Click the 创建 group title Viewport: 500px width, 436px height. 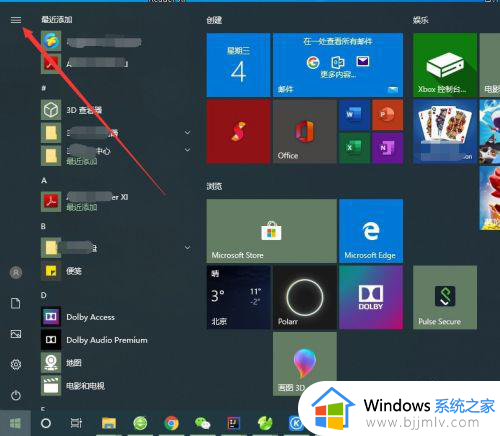(214, 20)
